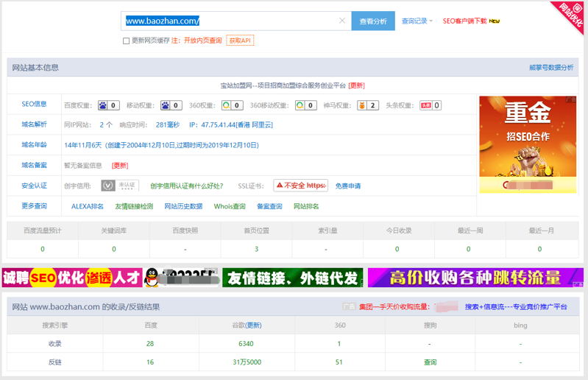The image size is (588, 380).
Task: Click the 创宇信用 certification badge
Action: click(109, 186)
